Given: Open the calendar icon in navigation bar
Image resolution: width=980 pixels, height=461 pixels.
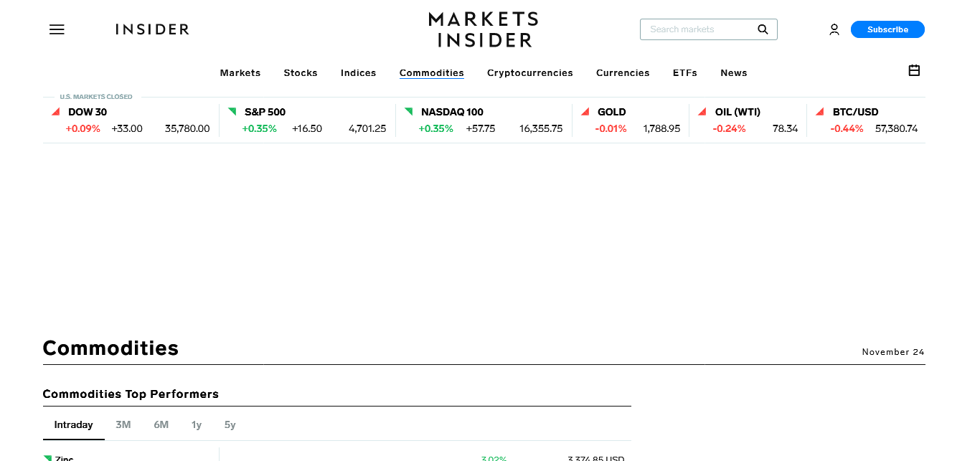Looking at the screenshot, I should [914, 70].
